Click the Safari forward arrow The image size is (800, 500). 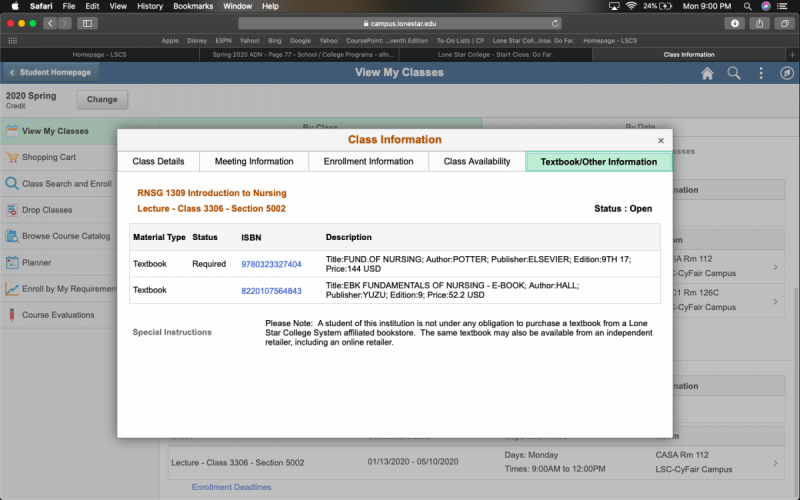tap(65, 23)
